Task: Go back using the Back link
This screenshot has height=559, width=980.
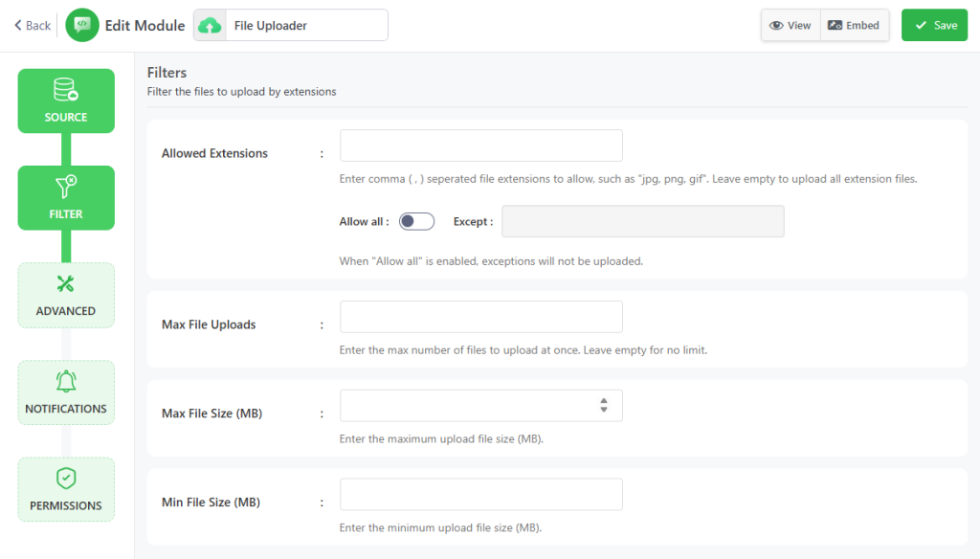Action: pos(33,26)
